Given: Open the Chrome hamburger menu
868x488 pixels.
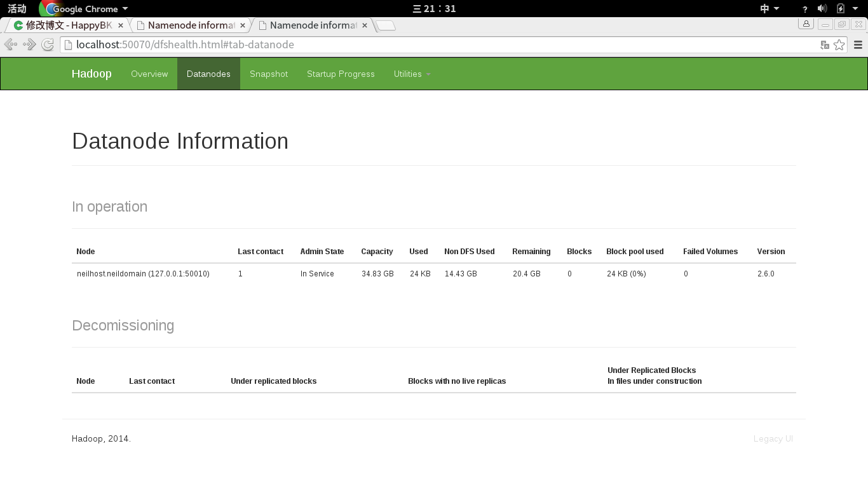Looking at the screenshot, I should (x=858, y=44).
